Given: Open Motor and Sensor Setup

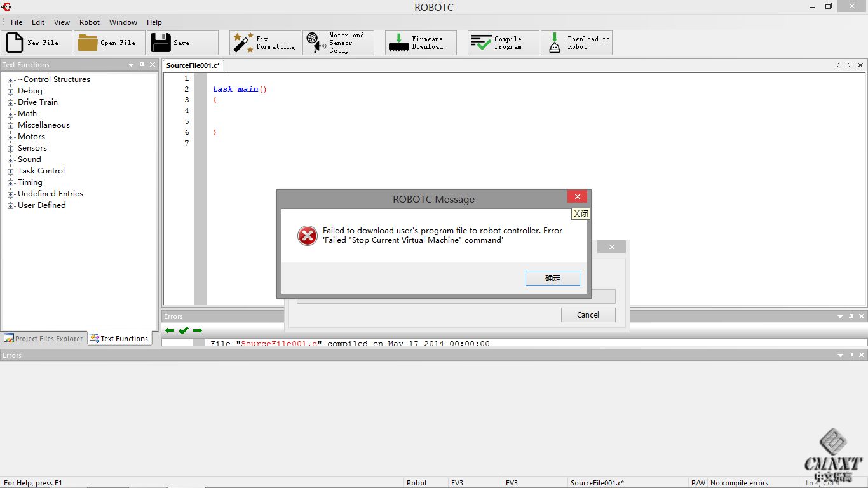Looking at the screenshot, I should pyautogui.click(x=338, y=43).
